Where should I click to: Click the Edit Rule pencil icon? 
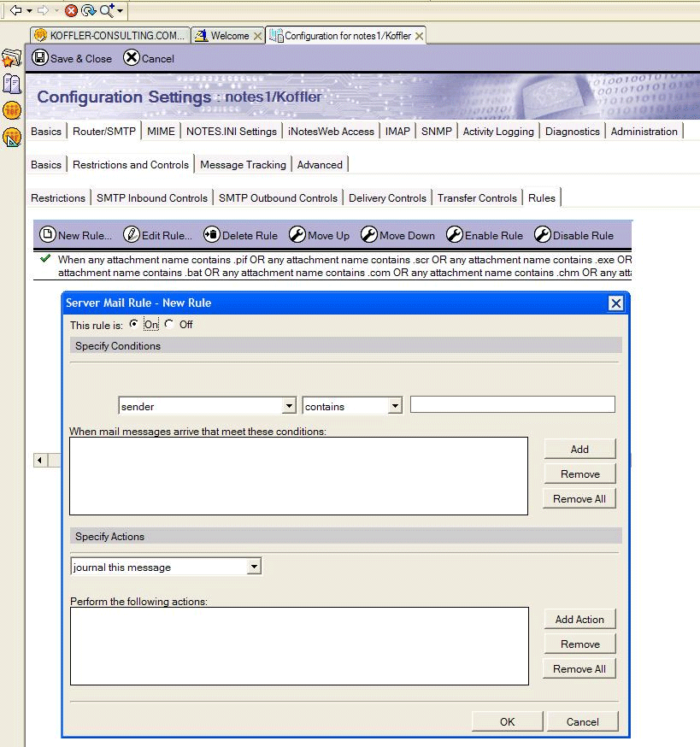[132, 235]
